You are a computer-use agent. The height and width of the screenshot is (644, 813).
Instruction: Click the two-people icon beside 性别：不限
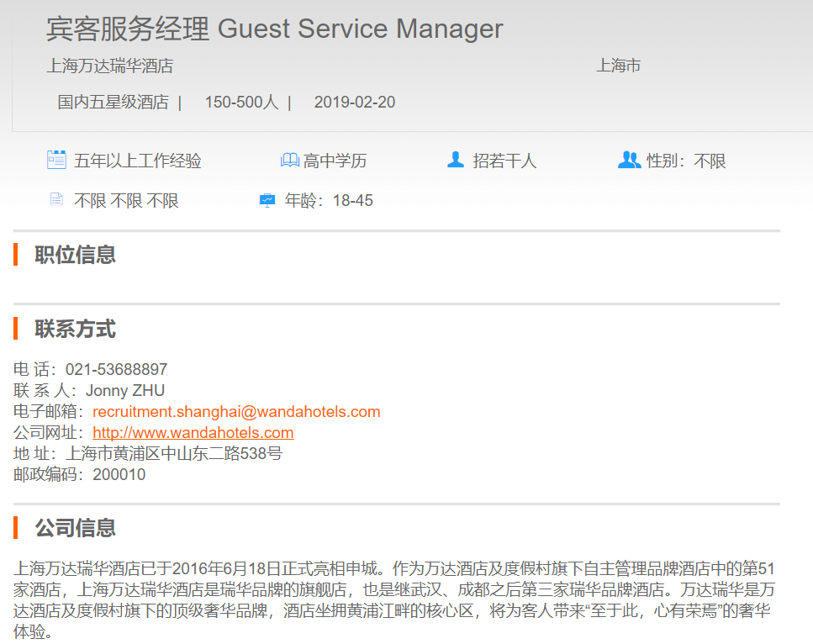[629, 160]
